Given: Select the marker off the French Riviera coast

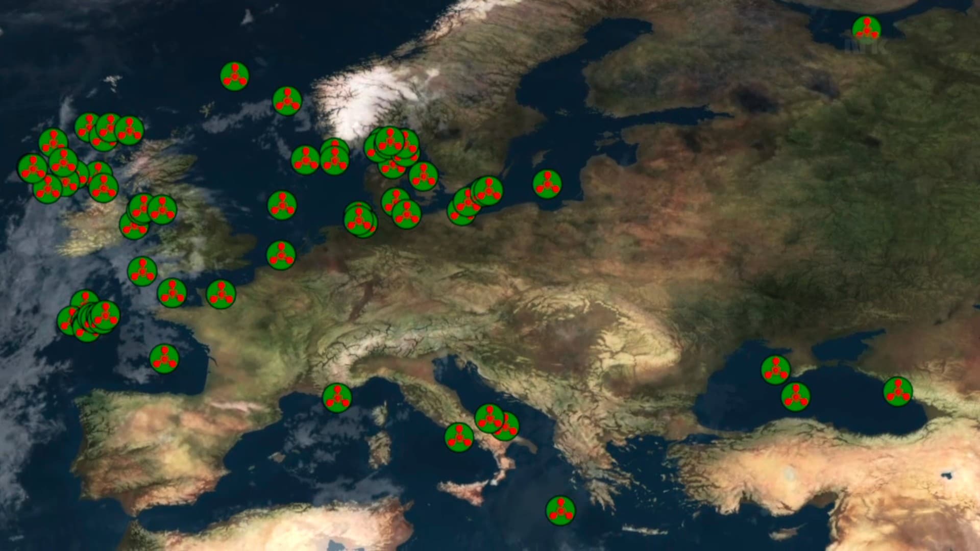Looking at the screenshot, I should (x=337, y=397).
